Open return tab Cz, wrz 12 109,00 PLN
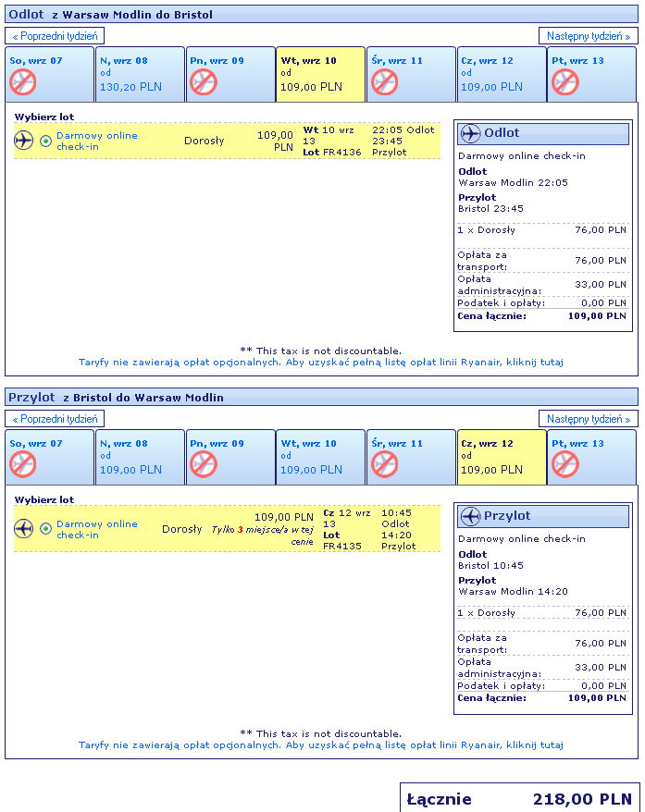 502,457
